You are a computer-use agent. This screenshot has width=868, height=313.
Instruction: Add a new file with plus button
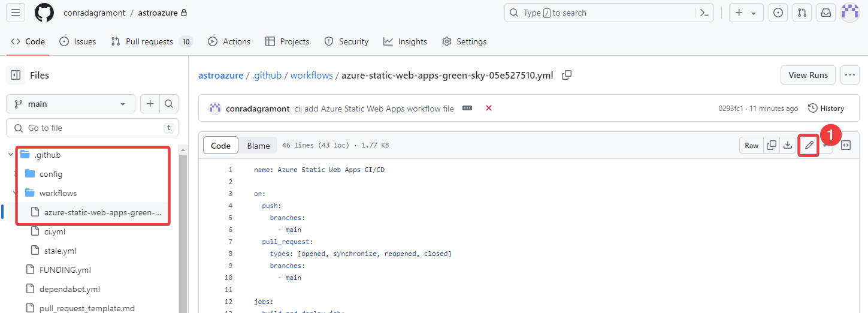pyautogui.click(x=150, y=104)
